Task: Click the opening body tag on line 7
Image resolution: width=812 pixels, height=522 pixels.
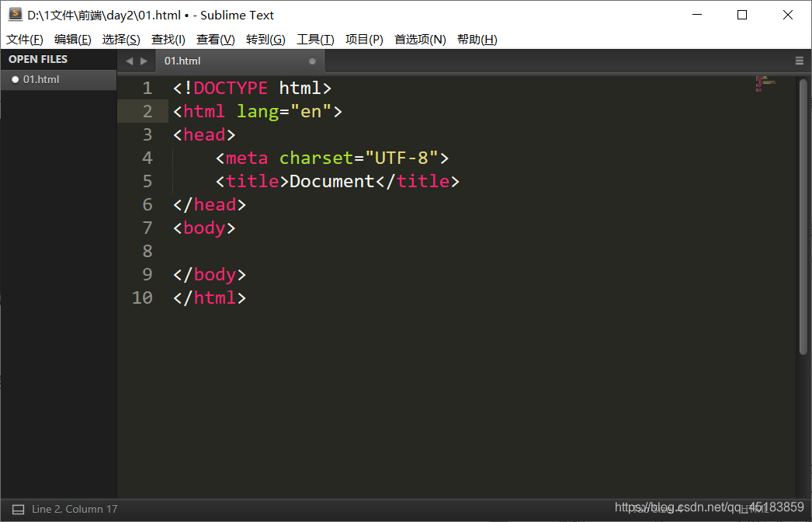Action: 204,228
